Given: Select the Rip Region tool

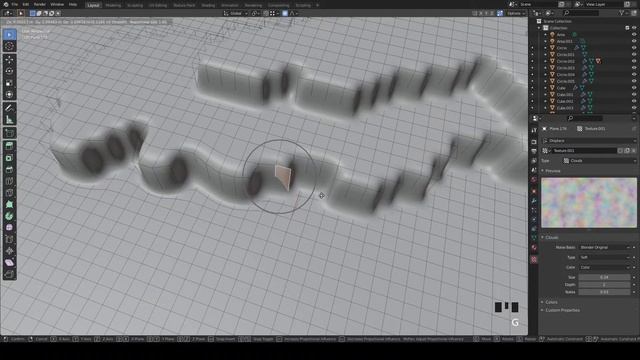Looking at the screenshot, I should pos(9,274).
